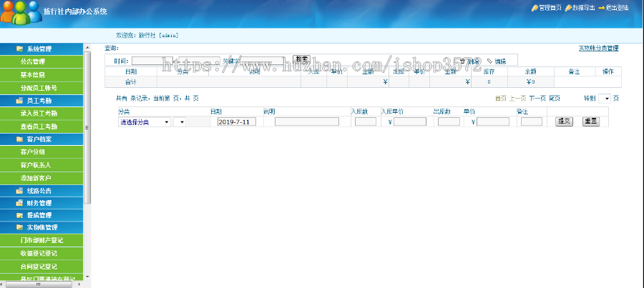This screenshot has width=644, height=288.
Task: Click the sidebar vertical scrollbar thumb
Action: (87, 128)
